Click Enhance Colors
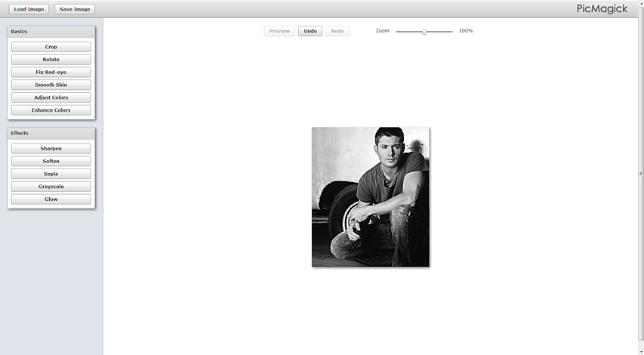This screenshot has width=644, height=355. [x=51, y=110]
